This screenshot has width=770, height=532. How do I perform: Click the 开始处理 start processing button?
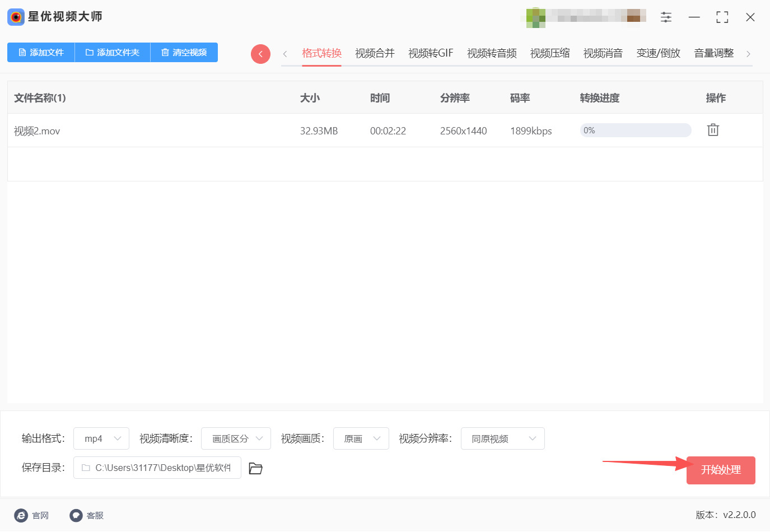[721, 470]
